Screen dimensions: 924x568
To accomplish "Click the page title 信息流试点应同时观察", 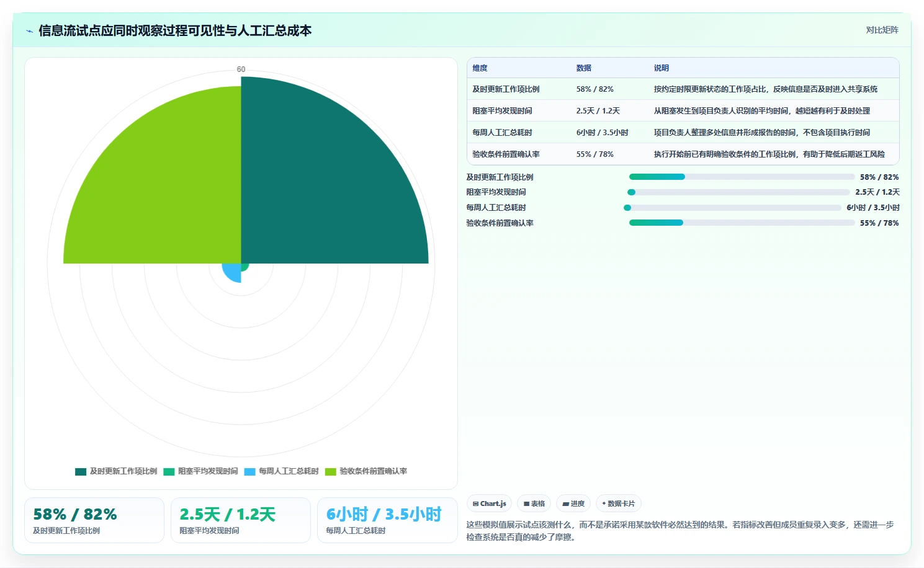I will 175,31.
